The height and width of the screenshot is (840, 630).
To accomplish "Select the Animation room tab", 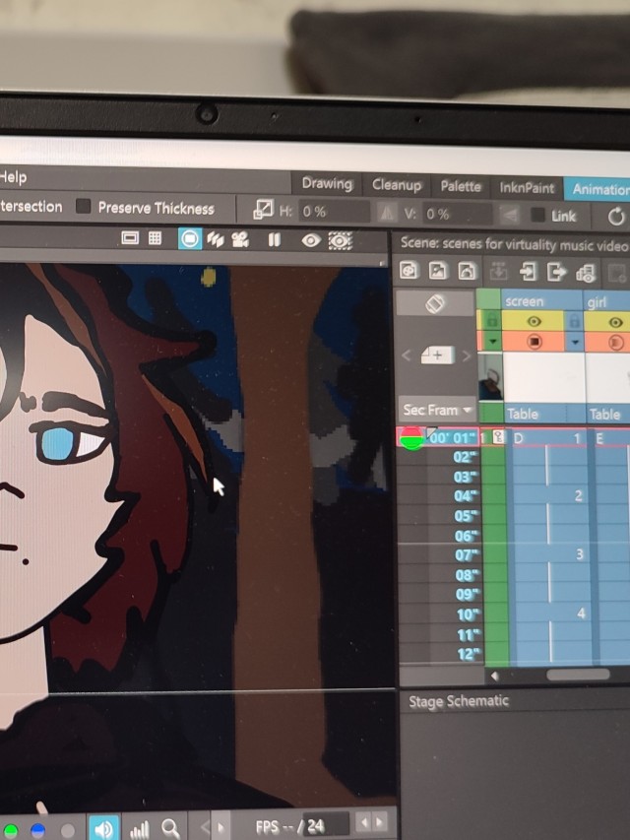I will tap(598, 189).
